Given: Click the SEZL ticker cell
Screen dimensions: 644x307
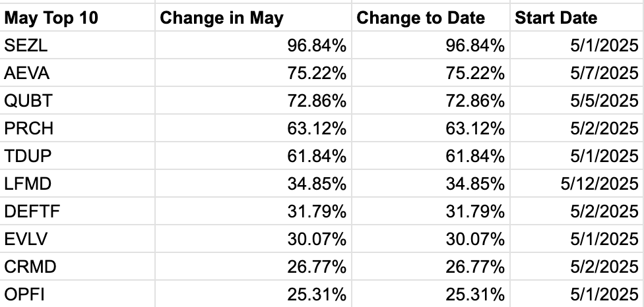Looking at the screenshot, I should 77,45.
